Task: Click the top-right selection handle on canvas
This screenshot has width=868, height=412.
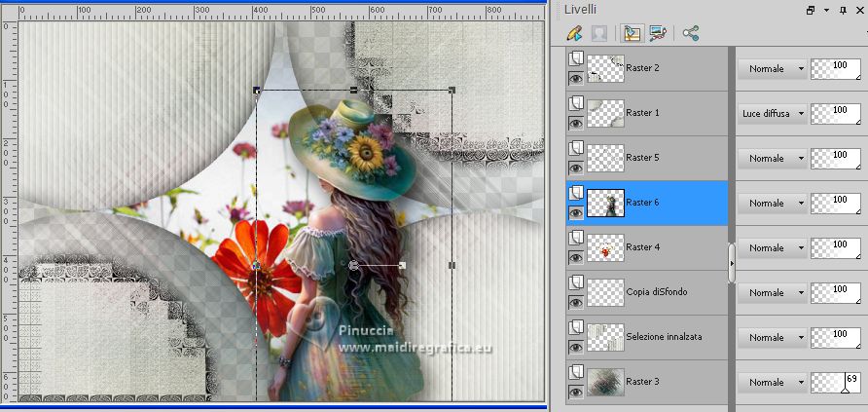Action: coord(452,90)
